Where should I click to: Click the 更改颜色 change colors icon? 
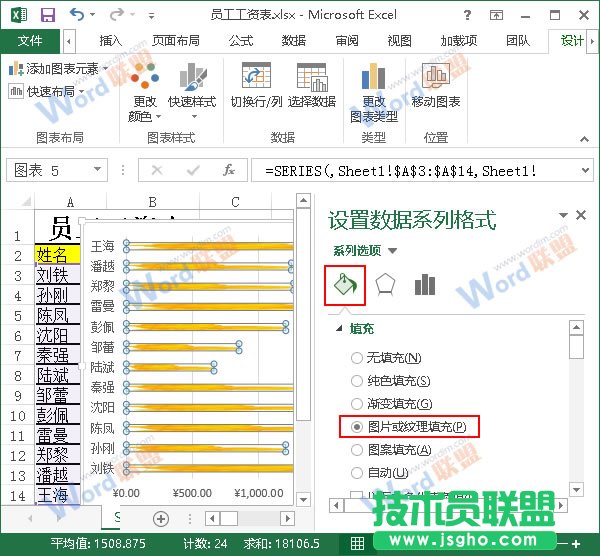click(x=145, y=91)
